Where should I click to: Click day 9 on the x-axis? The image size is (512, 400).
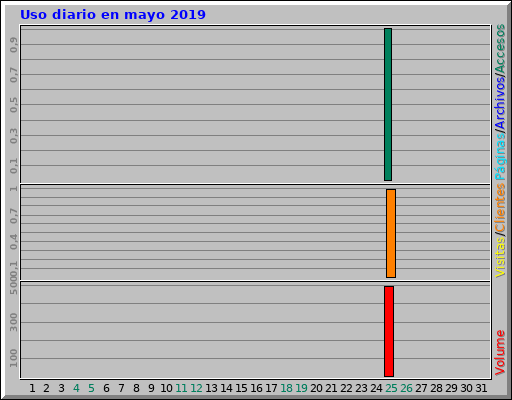tap(151, 388)
